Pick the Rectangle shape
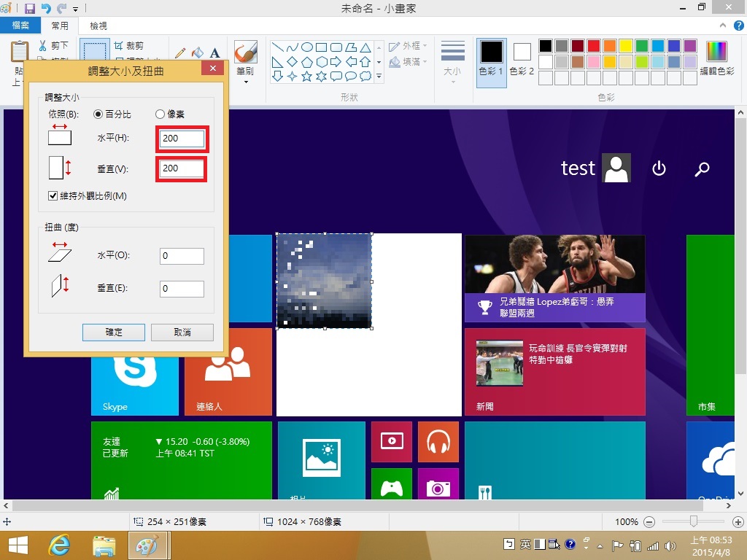The width and height of the screenshot is (747, 560). 322,47
